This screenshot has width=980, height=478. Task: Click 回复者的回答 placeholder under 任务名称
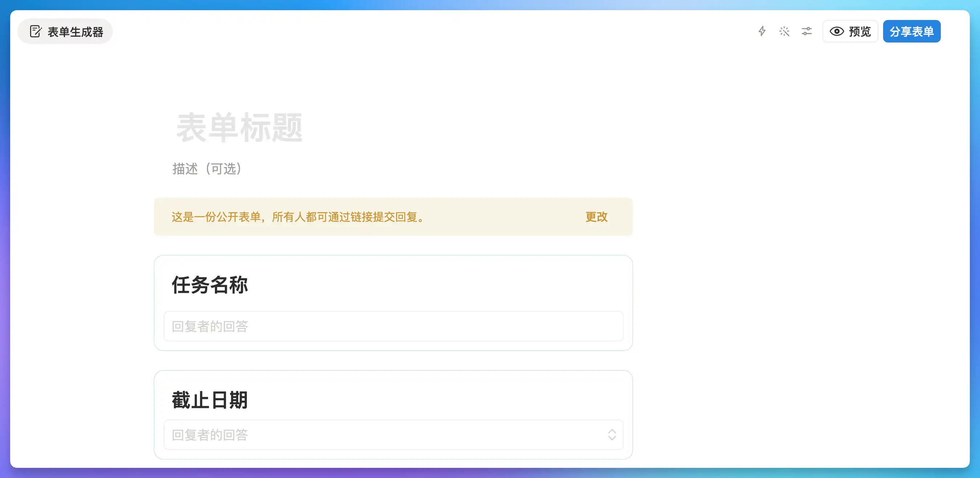click(x=210, y=326)
